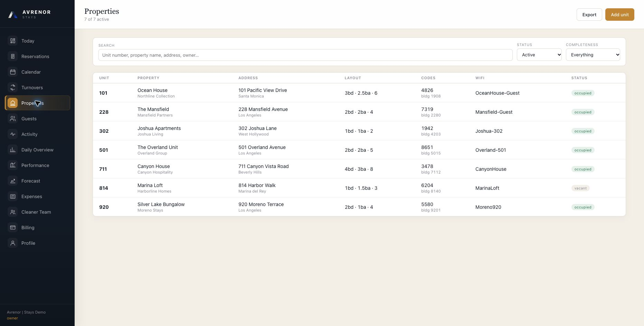
Task: Open the Daily Overview chart icon
Action: pos(13,150)
